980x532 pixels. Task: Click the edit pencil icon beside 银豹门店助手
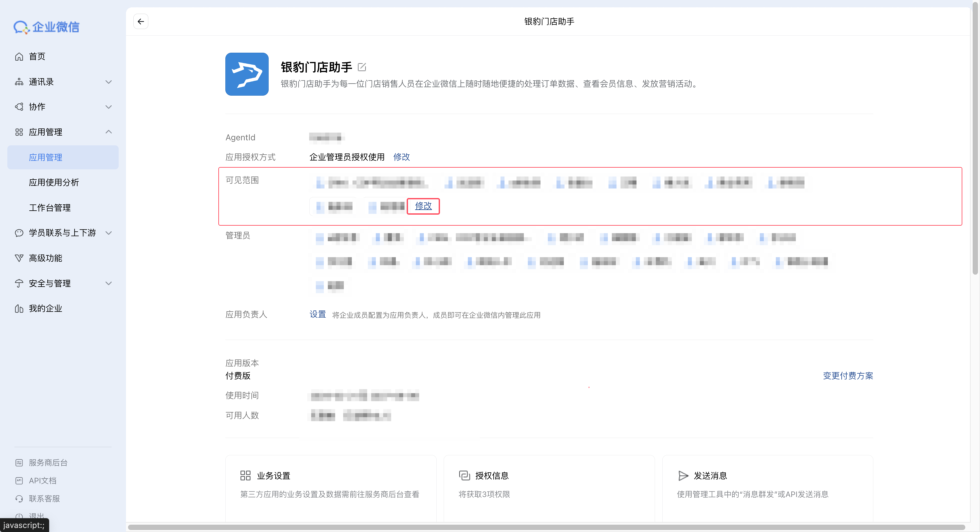pos(362,67)
